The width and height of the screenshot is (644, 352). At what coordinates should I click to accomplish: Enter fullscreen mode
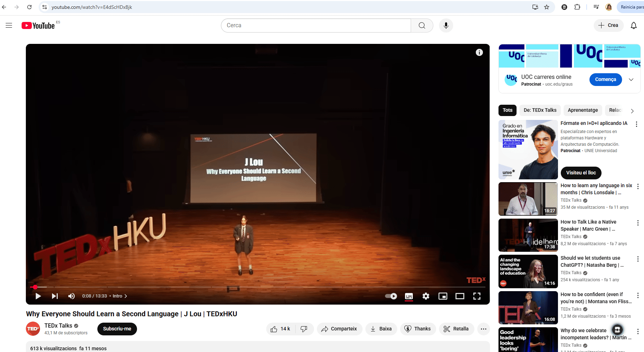[477, 296]
